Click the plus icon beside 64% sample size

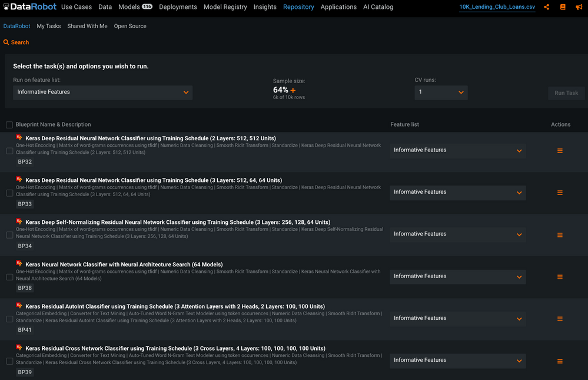point(293,90)
